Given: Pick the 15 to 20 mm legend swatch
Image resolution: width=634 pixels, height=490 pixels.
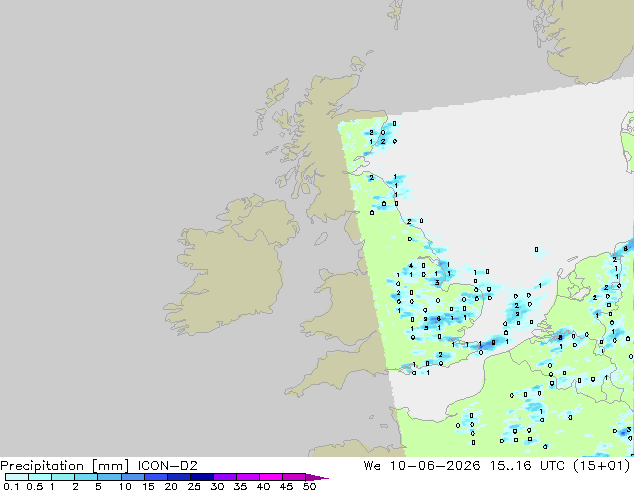Looking at the screenshot, I should 155,477.
